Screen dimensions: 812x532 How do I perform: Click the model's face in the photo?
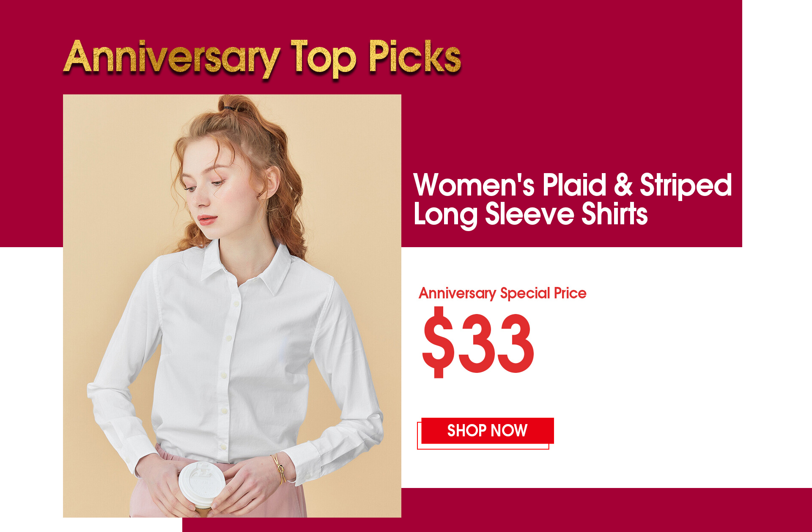coord(211,186)
